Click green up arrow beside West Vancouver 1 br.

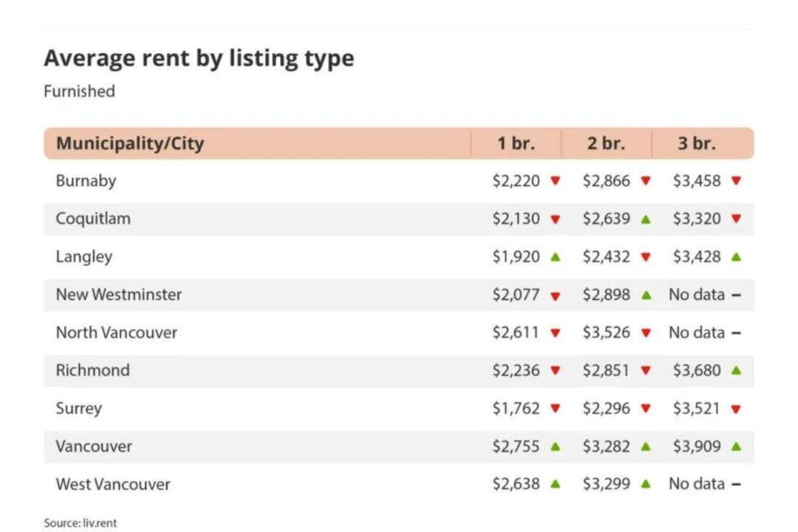[x=556, y=484]
